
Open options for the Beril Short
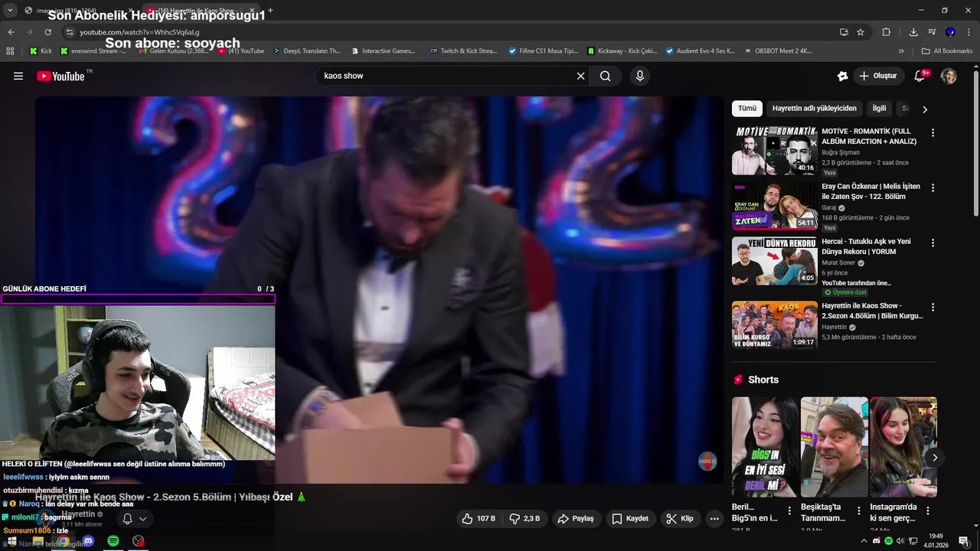click(790, 510)
